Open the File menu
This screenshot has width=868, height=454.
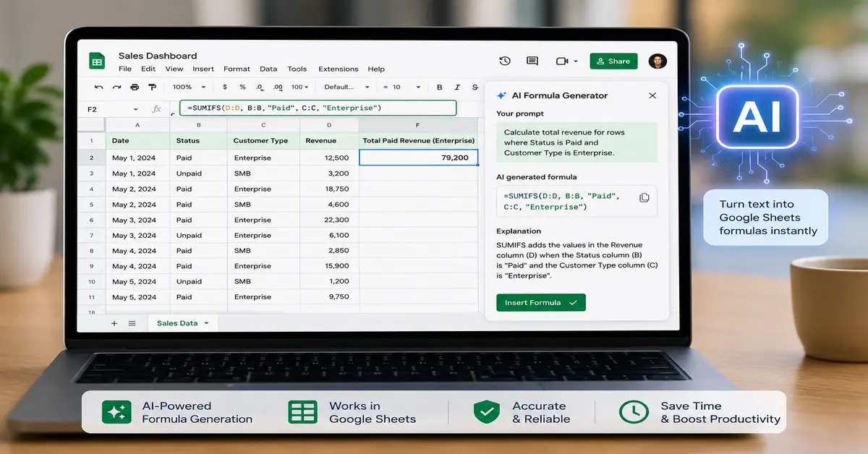pos(125,69)
